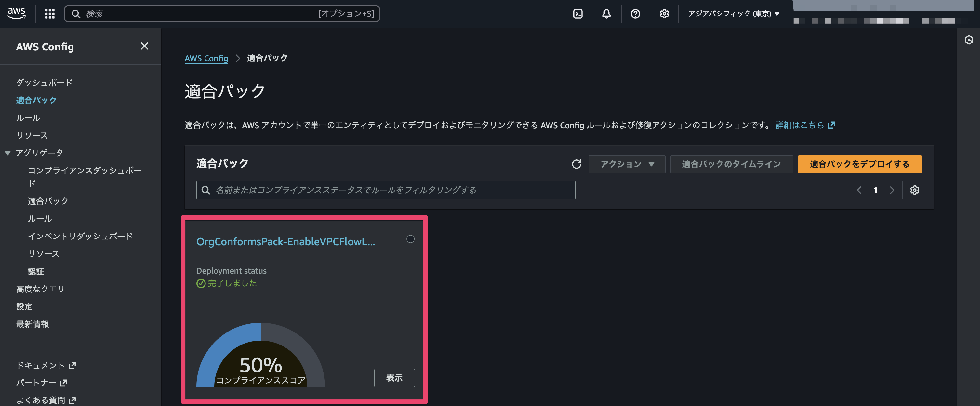This screenshot has height=406, width=980.
Task: Click the AWS logo home icon
Action: (x=16, y=13)
